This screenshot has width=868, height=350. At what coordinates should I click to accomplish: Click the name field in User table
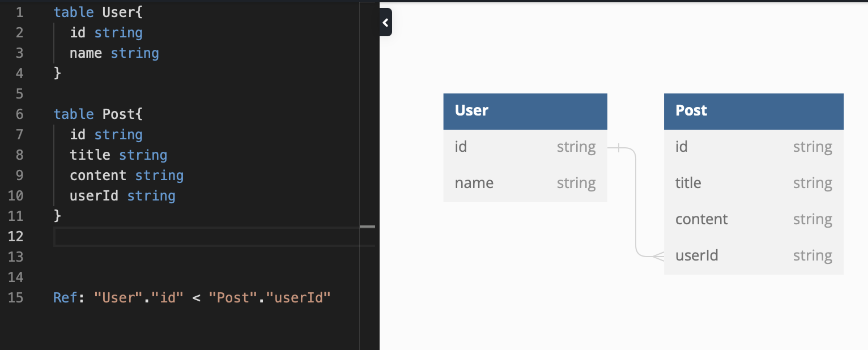point(525,183)
